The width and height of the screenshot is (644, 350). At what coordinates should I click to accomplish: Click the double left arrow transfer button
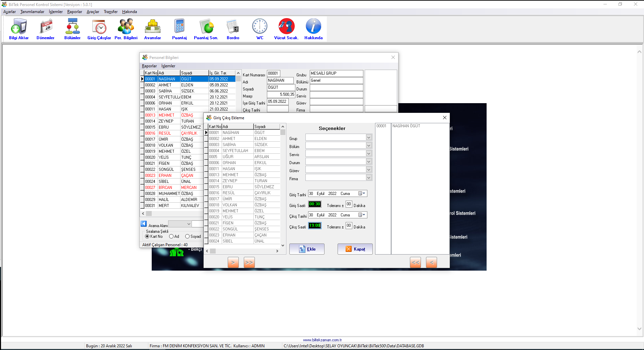point(415,262)
